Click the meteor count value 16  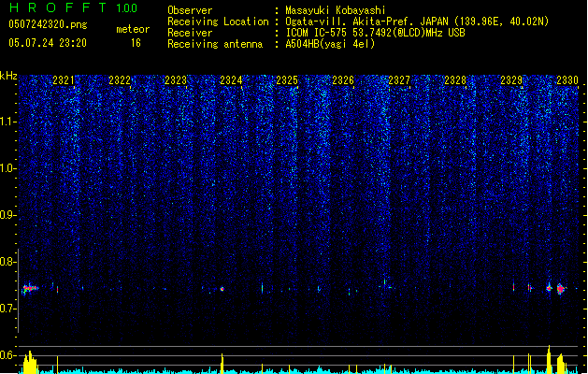click(x=136, y=43)
